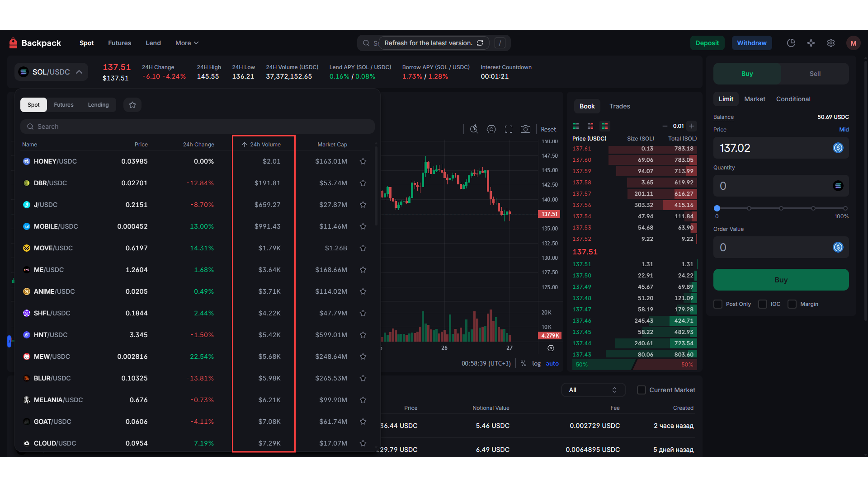
Task: Select Conditional order type tab
Action: (793, 99)
